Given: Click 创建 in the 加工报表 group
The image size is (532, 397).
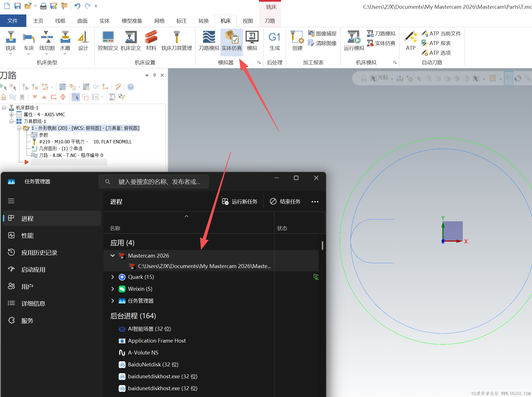Looking at the screenshot, I should pyautogui.click(x=297, y=41).
